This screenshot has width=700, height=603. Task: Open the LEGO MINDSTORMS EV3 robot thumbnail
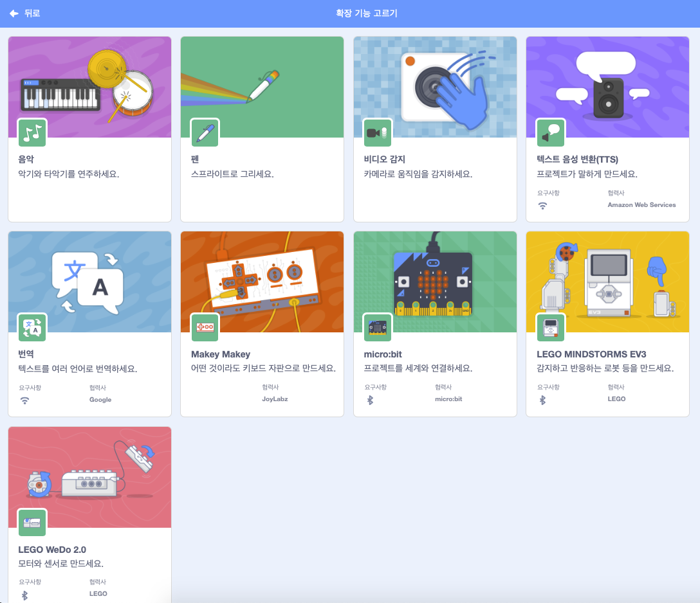607,282
